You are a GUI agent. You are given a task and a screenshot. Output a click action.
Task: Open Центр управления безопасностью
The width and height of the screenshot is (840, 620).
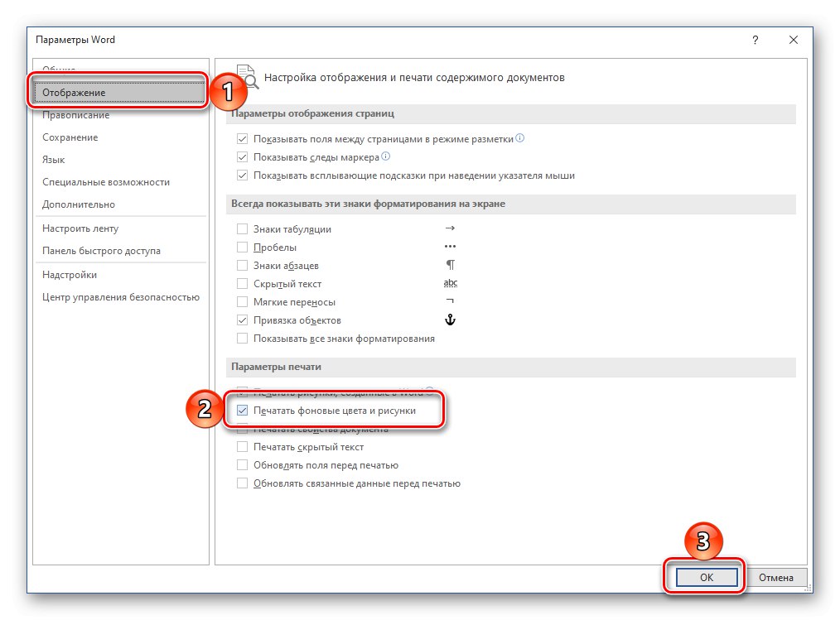(x=121, y=297)
